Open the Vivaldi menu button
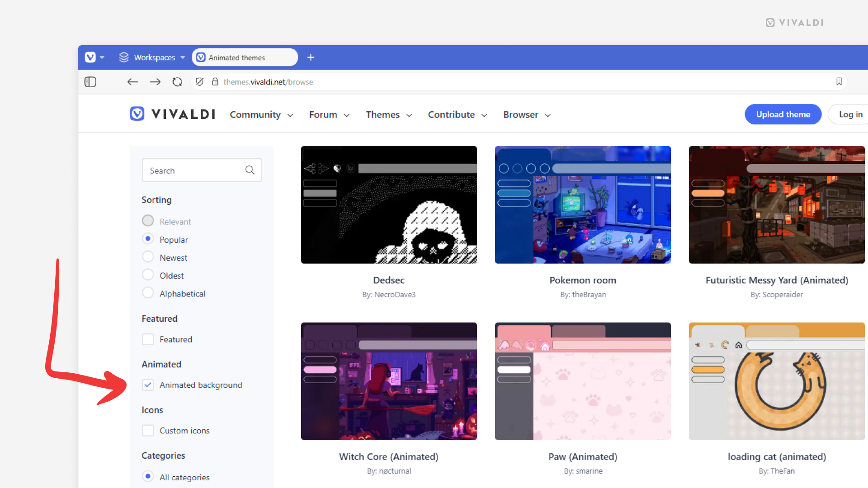This screenshot has height=488, width=868. point(90,57)
